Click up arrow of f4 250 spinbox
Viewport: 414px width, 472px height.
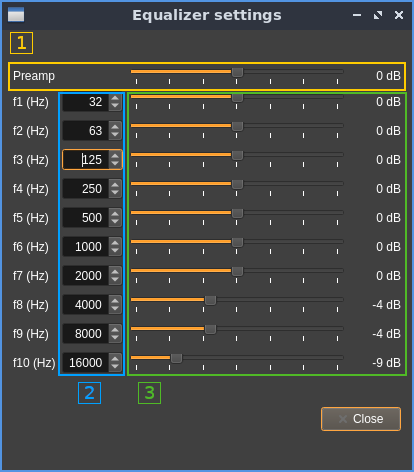[115, 185]
